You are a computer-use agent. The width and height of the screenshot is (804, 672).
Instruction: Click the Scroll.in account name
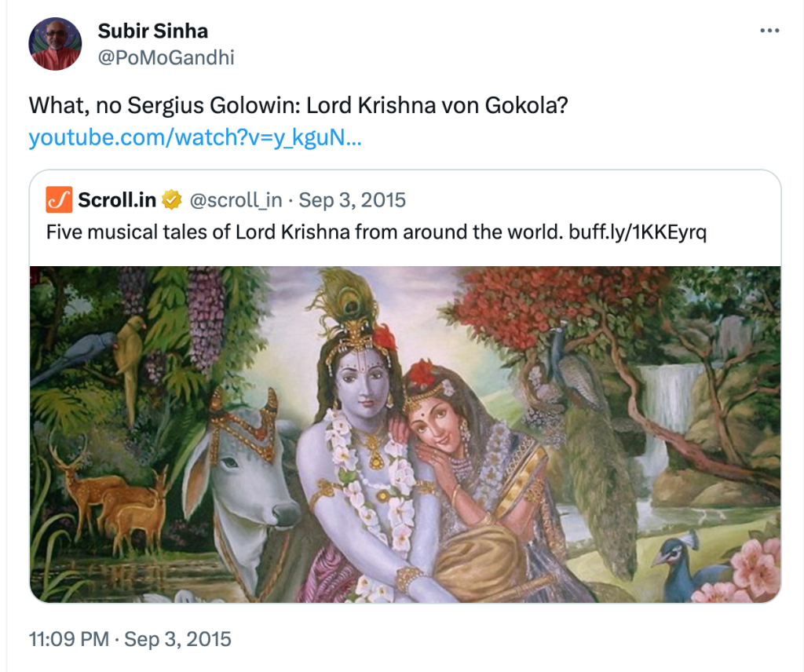tap(117, 200)
